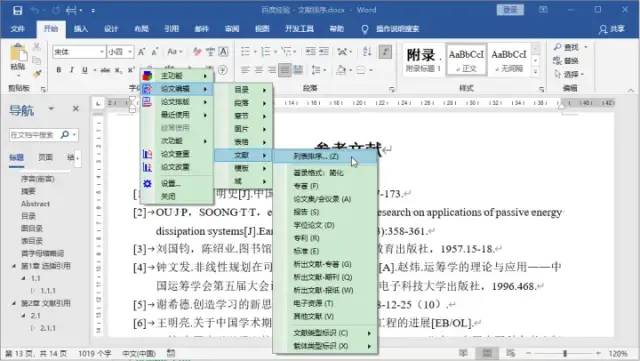Toggle Bold formatting button
Image resolution: width=640 pixels, height=361 pixels.
pyautogui.click(x=59, y=70)
